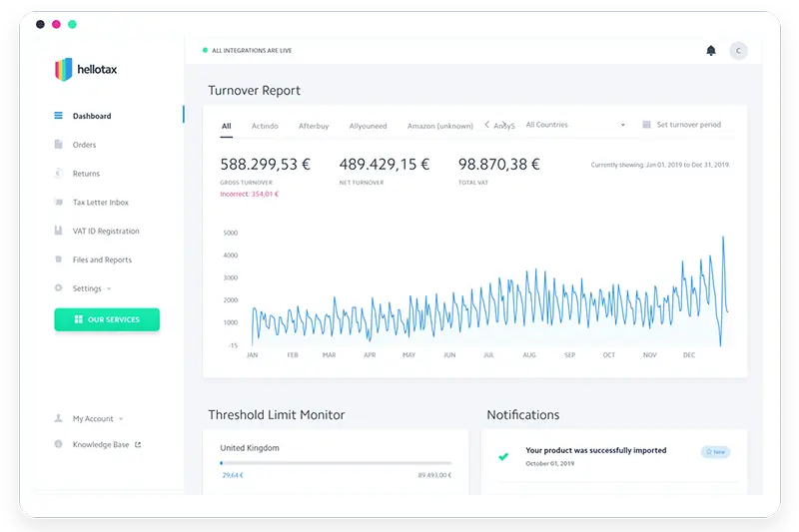799x532 pixels.
Task: Click the 'Incorrect: 354,01 €' warning text
Action: (x=249, y=194)
